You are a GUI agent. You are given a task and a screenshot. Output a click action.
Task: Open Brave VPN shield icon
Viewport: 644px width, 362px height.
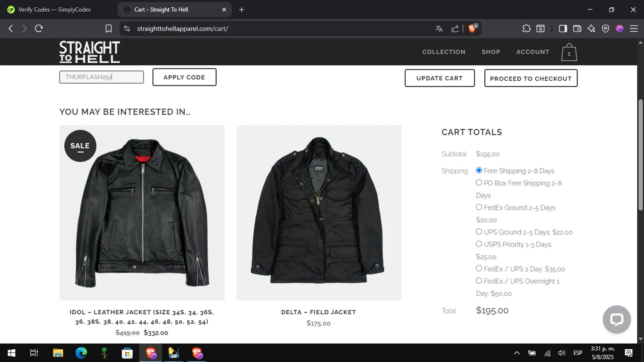pyautogui.click(x=605, y=29)
